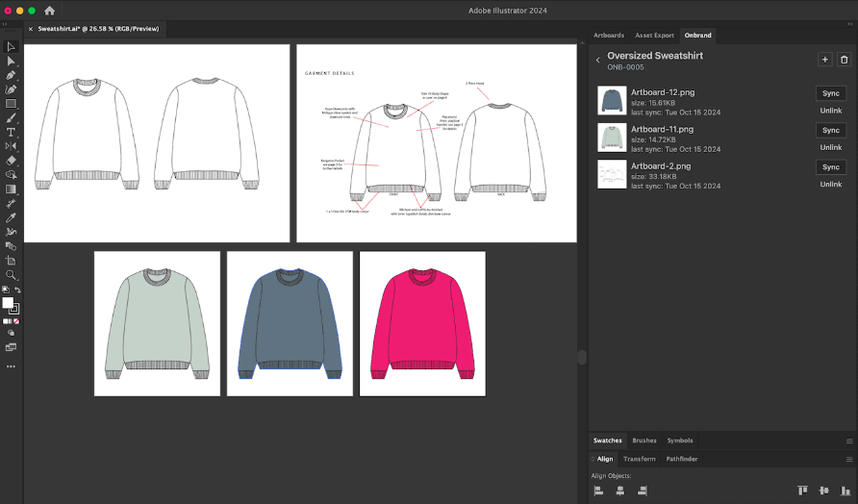Viewport: 858px width, 504px height.
Task: Open the Brushes tab
Action: (x=644, y=441)
